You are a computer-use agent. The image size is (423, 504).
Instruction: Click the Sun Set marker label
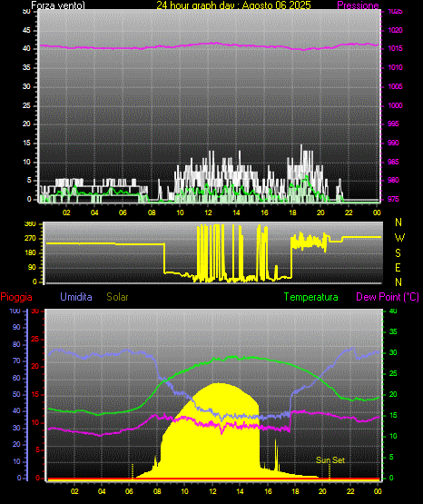point(330,460)
